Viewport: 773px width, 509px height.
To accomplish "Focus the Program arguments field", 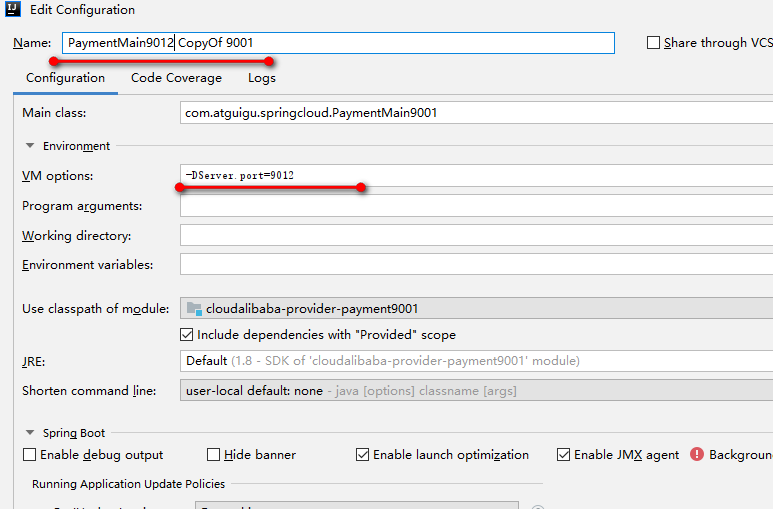I will 476,206.
